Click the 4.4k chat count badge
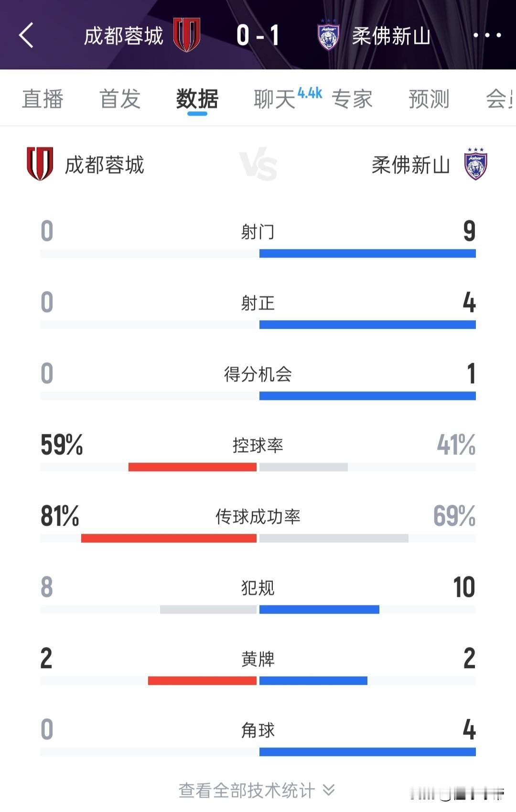516x812 pixels. [x=308, y=93]
